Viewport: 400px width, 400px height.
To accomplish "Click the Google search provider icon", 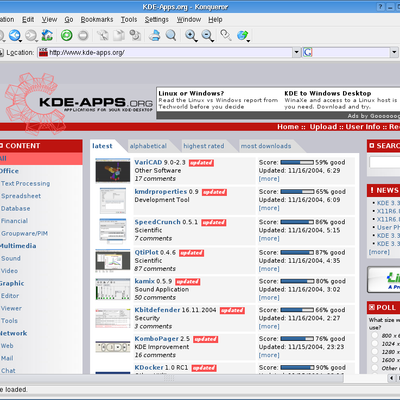I will click(307, 52).
